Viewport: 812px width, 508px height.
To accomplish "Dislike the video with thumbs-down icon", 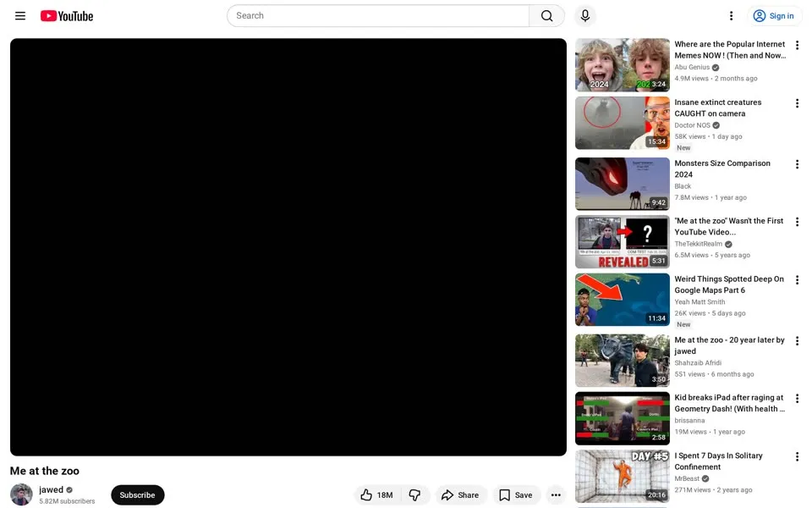I will pos(414,495).
